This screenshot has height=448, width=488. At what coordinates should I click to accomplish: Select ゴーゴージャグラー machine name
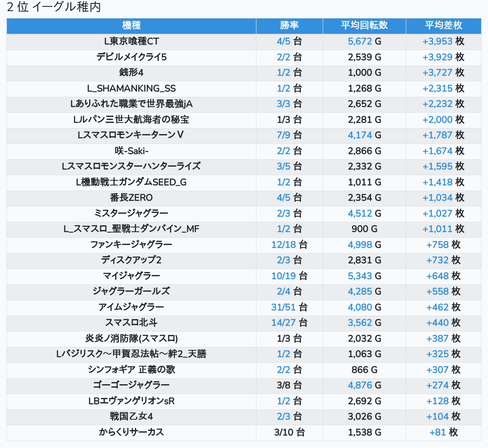tap(131, 385)
